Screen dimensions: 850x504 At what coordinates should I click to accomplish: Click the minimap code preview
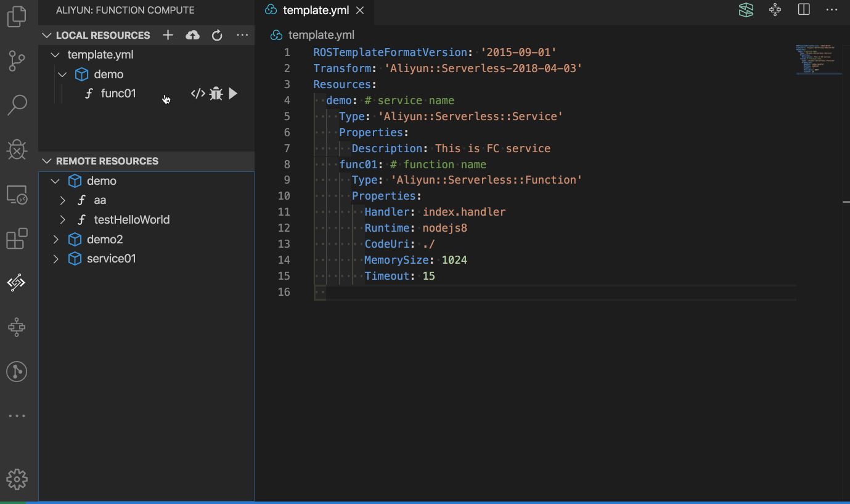819,59
